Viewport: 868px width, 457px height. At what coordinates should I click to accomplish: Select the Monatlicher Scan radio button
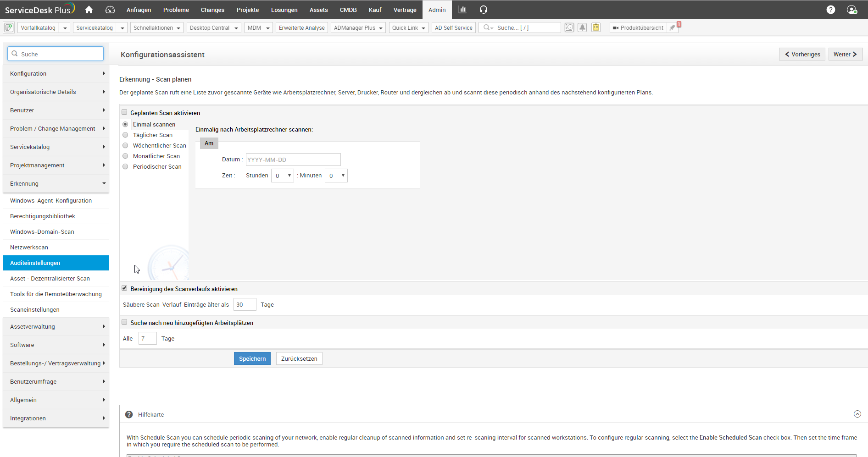[x=125, y=156]
